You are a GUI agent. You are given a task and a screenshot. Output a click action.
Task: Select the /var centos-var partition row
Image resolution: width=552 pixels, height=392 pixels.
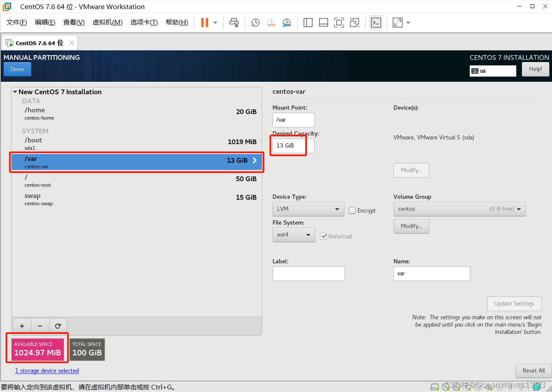click(x=137, y=162)
